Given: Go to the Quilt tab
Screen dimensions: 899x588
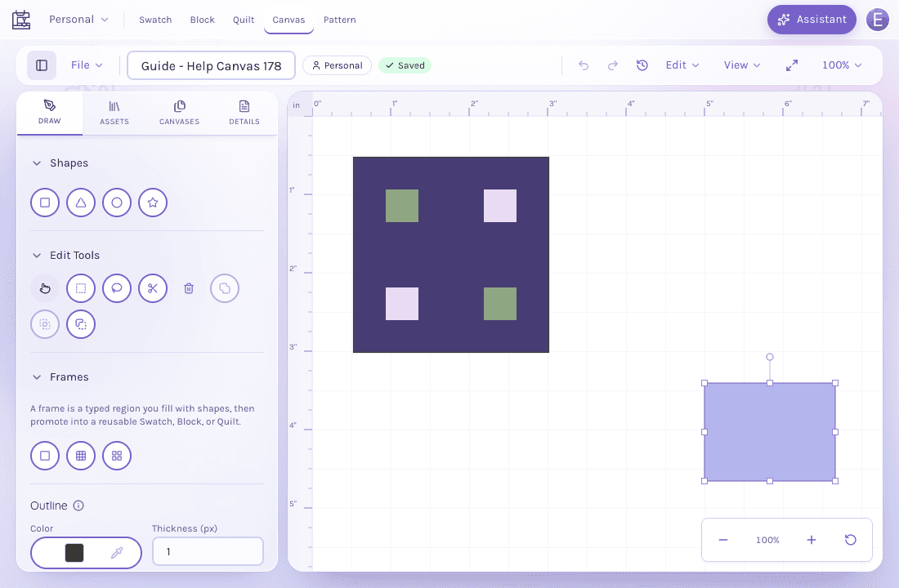Looking at the screenshot, I should 244,20.
